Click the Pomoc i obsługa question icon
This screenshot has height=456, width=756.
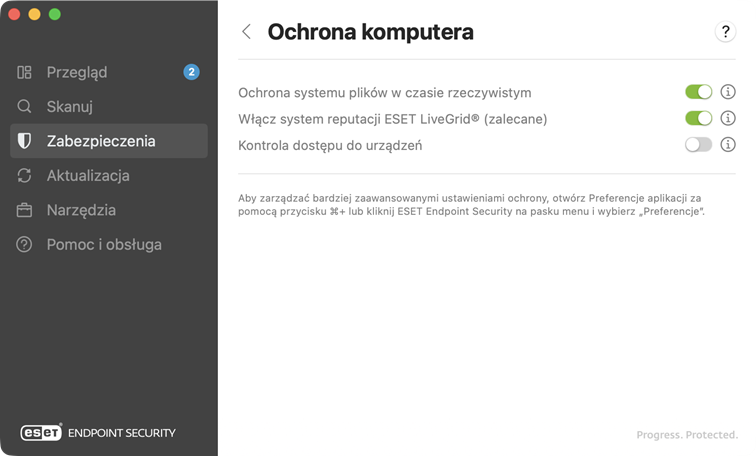25,244
